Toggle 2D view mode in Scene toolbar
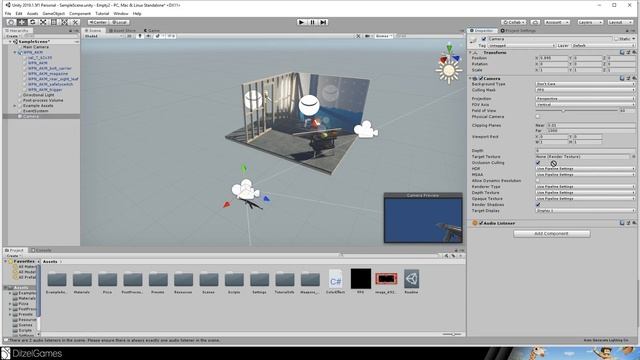The height and width of the screenshot is (360, 640). click(129, 36)
